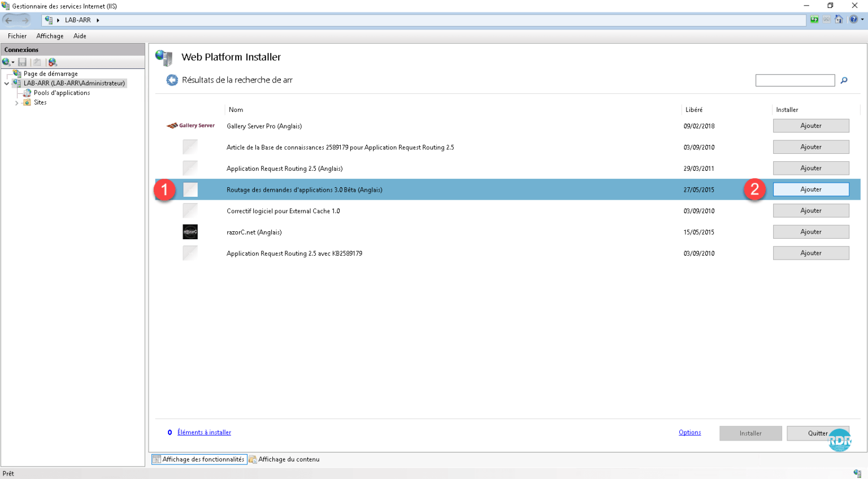This screenshot has width=868, height=479.
Task: Click the Pools d'applications icon in the tree
Action: [x=27, y=93]
